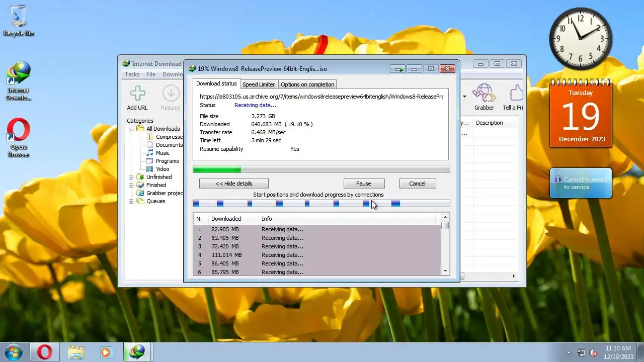Collapse the All Downloads tree node

(131, 129)
